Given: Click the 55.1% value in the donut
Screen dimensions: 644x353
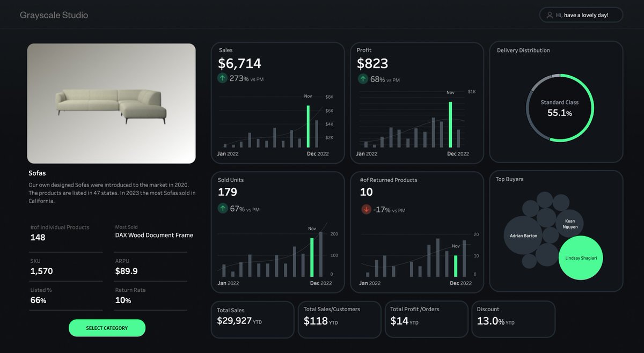Looking at the screenshot, I should pos(560,113).
